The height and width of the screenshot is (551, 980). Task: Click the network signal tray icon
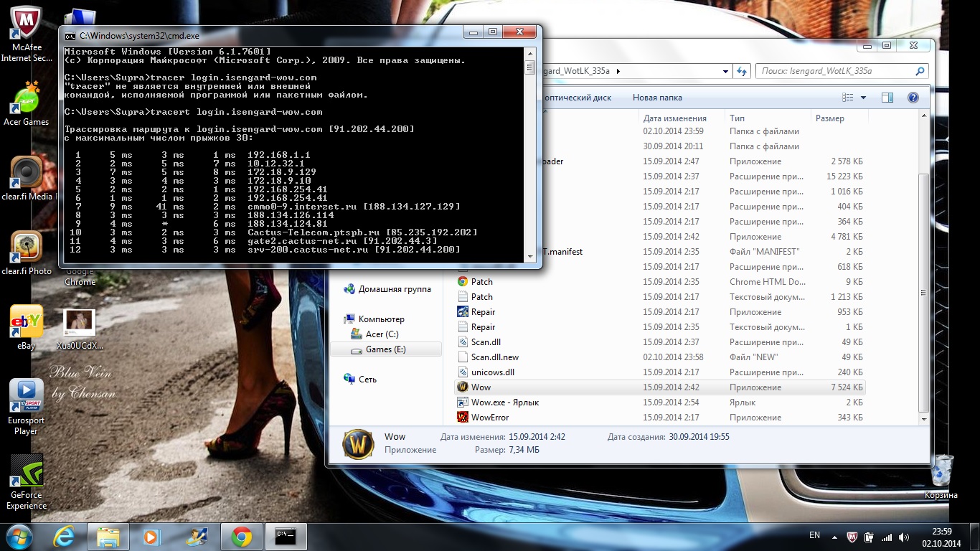point(887,537)
